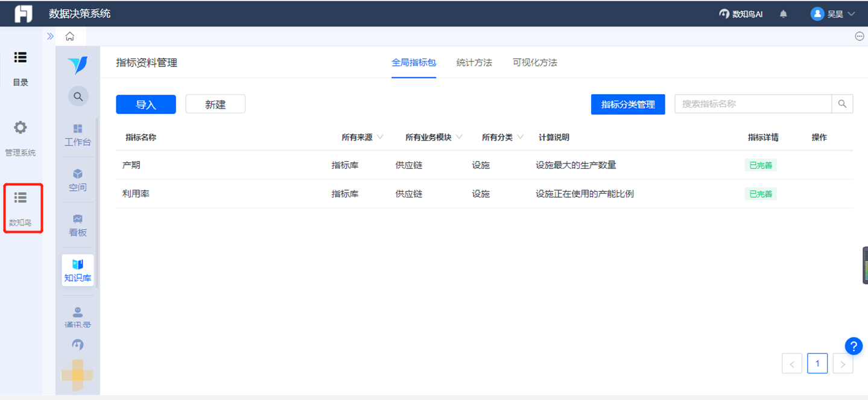Open 所有来源 filter dropdown
This screenshot has height=400, width=868.
[x=363, y=138]
